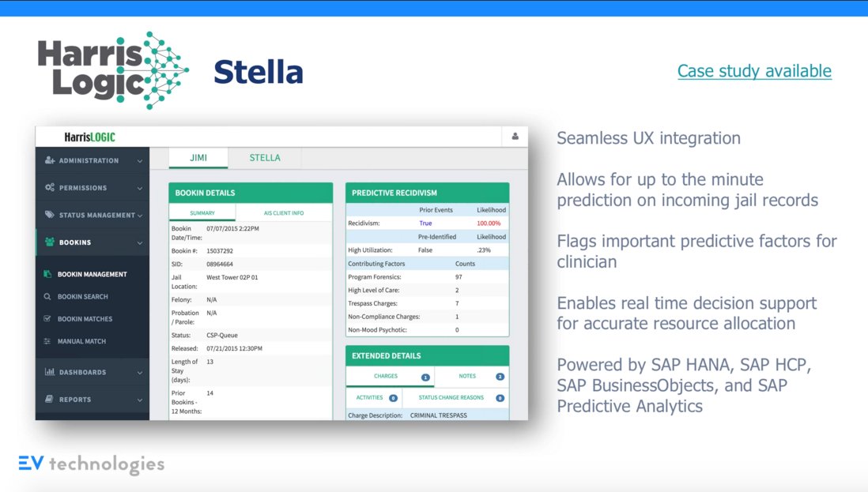This screenshot has height=492, width=868.
Task: Click the user profile icon in header
Action: [x=515, y=136]
